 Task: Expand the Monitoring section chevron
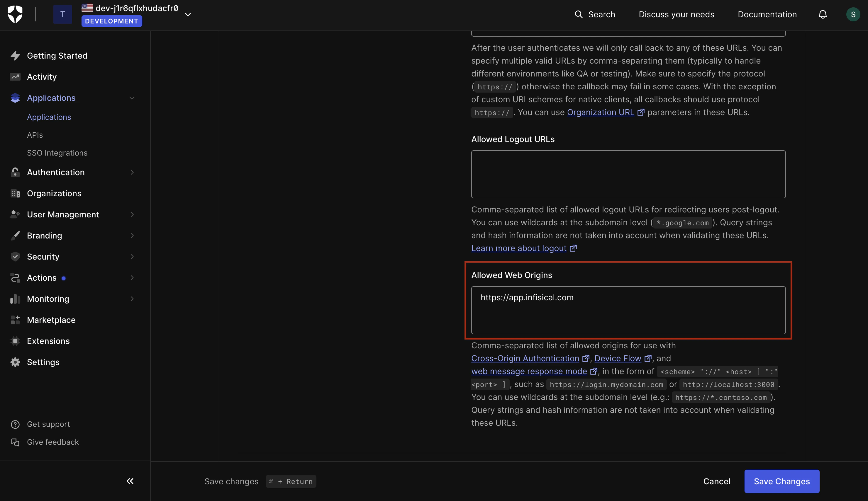pyautogui.click(x=132, y=299)
